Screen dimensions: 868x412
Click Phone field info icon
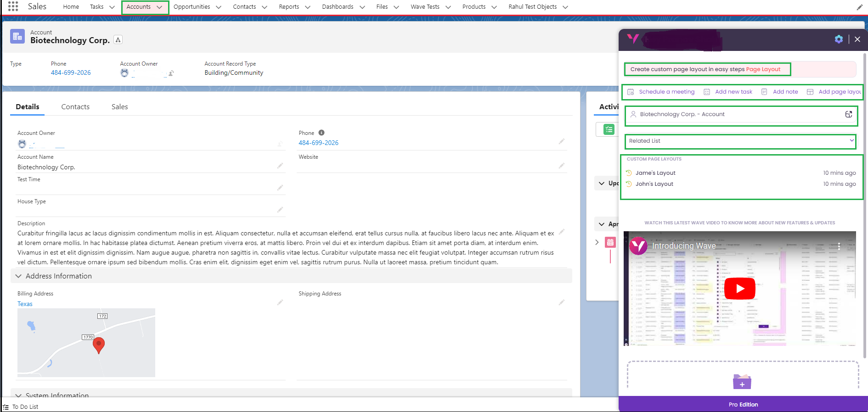click(x=321, y=133)
